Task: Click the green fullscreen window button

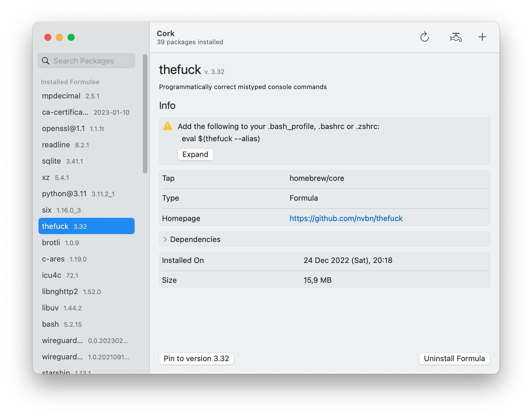Action: pyautogui.click(x=71, y=37)
